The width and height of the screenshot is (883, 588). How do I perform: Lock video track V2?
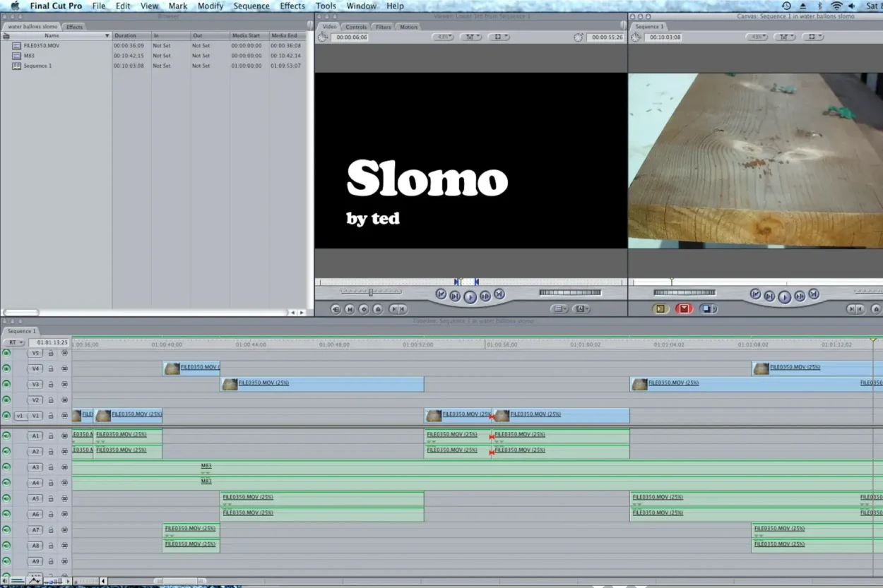pyautogui.click(x=51, y=400)
